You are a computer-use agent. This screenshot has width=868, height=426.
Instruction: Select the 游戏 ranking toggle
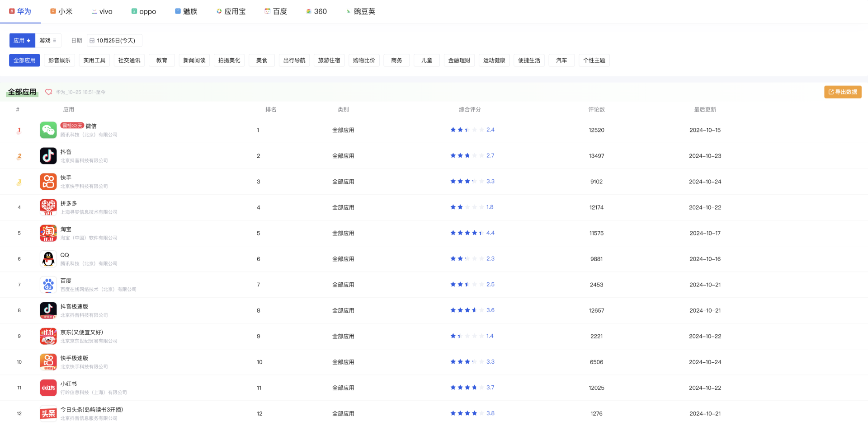pos(48,41)
